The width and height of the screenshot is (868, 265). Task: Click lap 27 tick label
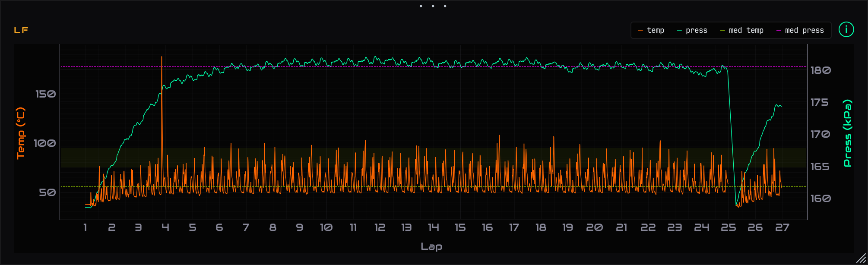782,227
